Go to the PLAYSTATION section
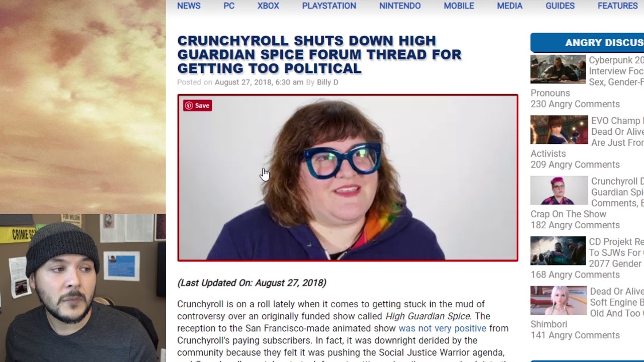 329,6
